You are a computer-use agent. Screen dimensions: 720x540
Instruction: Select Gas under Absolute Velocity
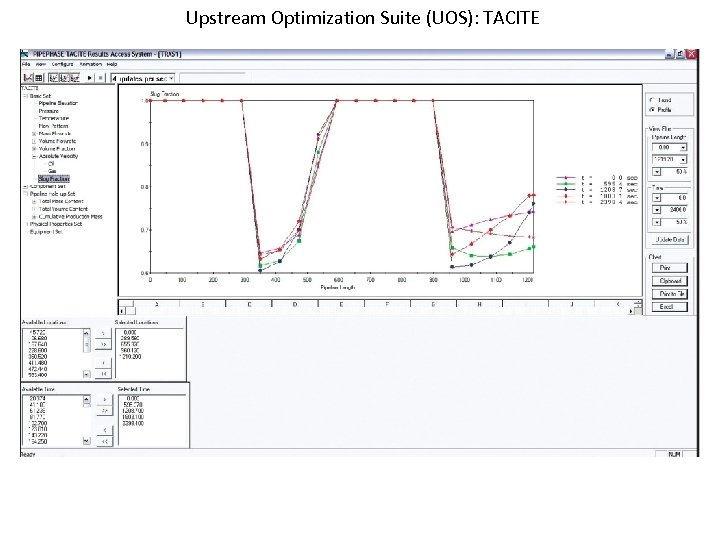tap(52, 171)
